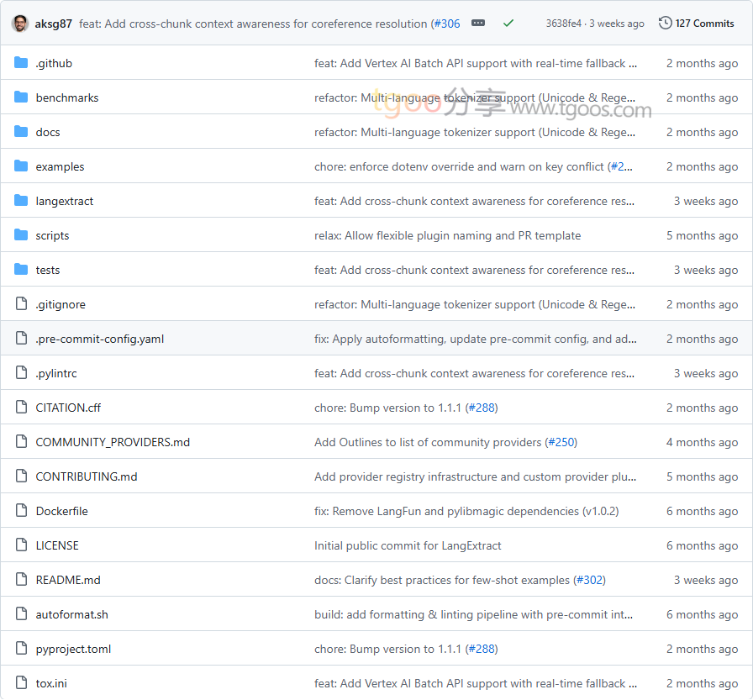This screenshot has width=753, height=700.
Task: Open the scripts directory
Action: 52,235
